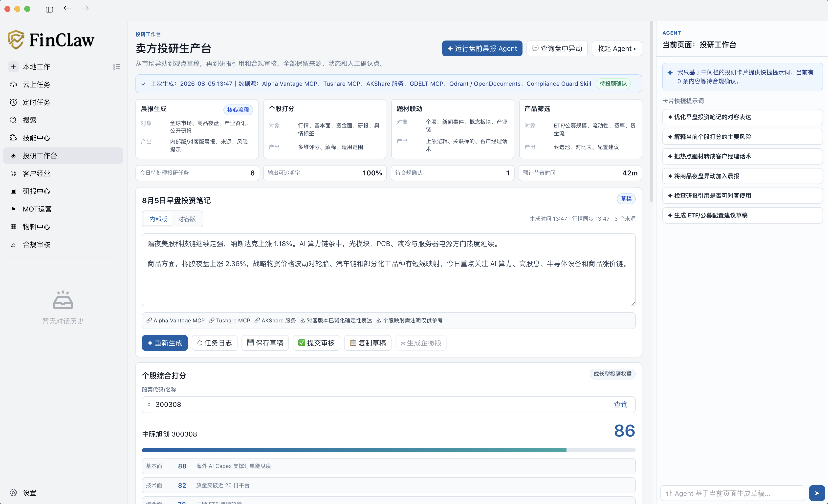Screen dimensions: 828x504
Task: Toggle the sidebar panel icon
Action: (49, 9)
